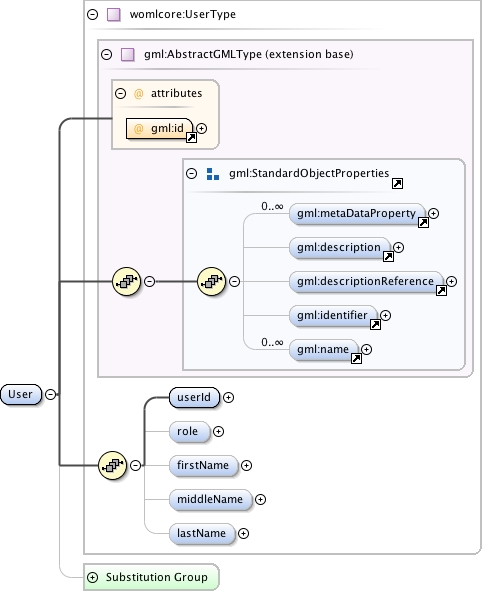This screenshot has height=594, width=483.
Task: Click the sequence compositor icon next to userId list
Action: click(112, 465)
